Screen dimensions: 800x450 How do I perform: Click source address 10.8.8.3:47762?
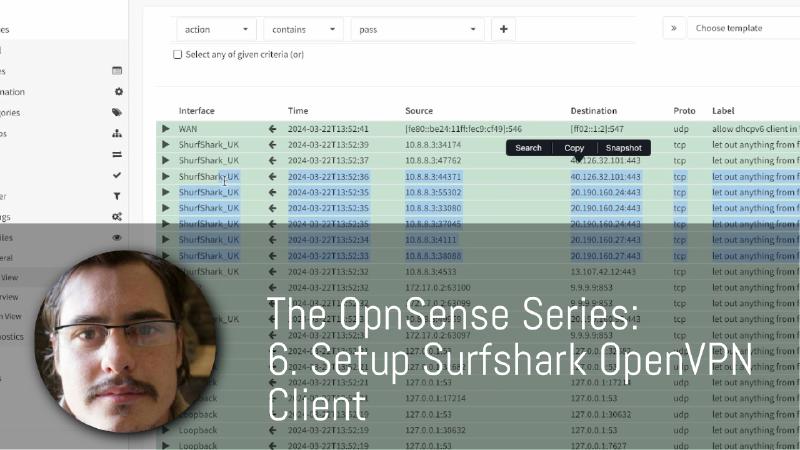(433, 161)
